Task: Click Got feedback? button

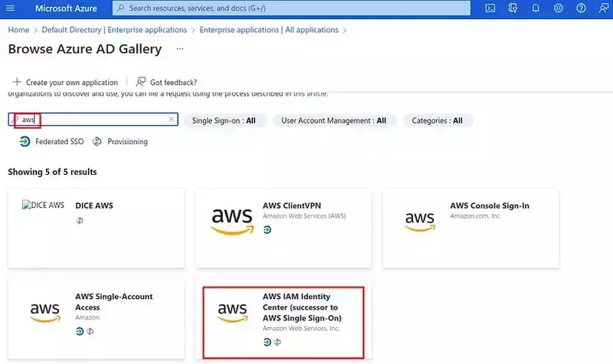Action: pos(166,82)
